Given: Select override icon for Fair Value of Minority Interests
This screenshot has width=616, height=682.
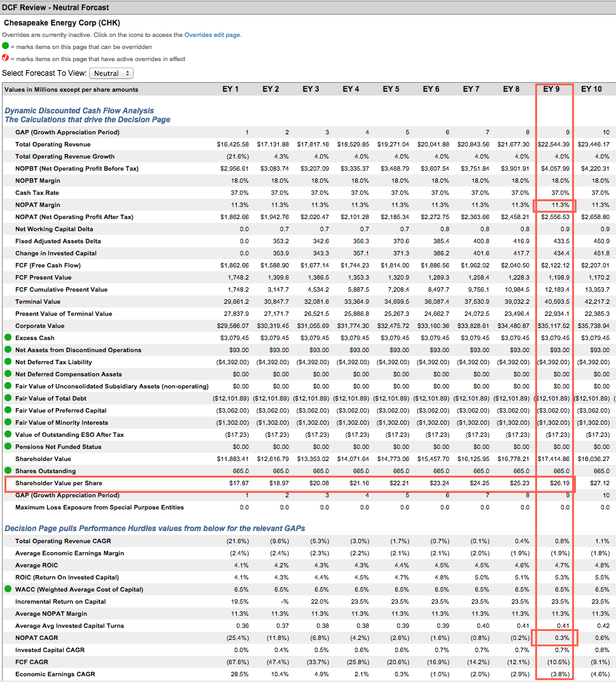Looking at the screenshot, I should pyautogui.click(x=8, y=422).
